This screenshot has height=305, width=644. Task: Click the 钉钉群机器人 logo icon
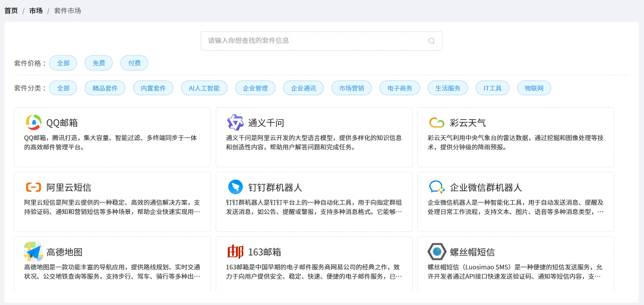pos(235,187)
